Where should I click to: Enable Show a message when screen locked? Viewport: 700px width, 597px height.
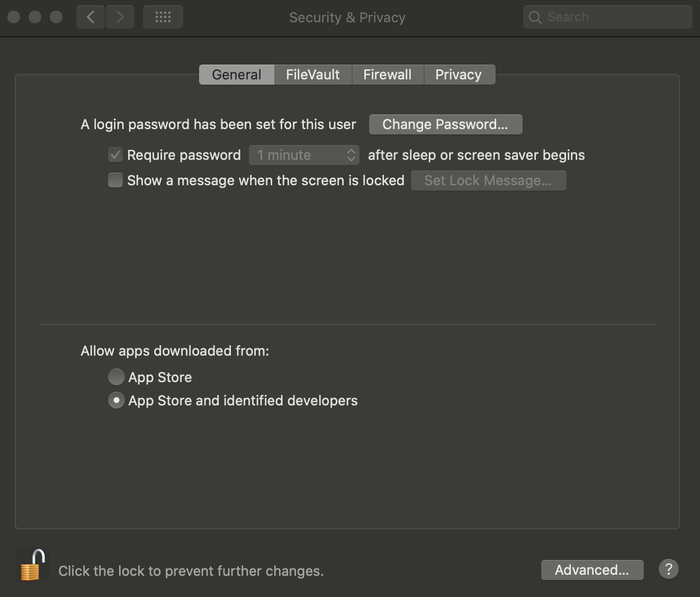click(115, 180)
